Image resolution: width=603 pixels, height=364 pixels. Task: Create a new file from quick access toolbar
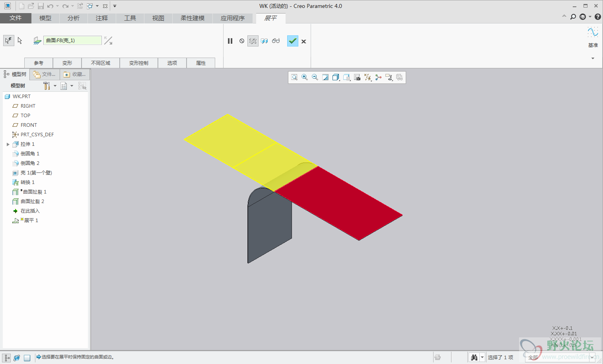[x=21, y=6]
